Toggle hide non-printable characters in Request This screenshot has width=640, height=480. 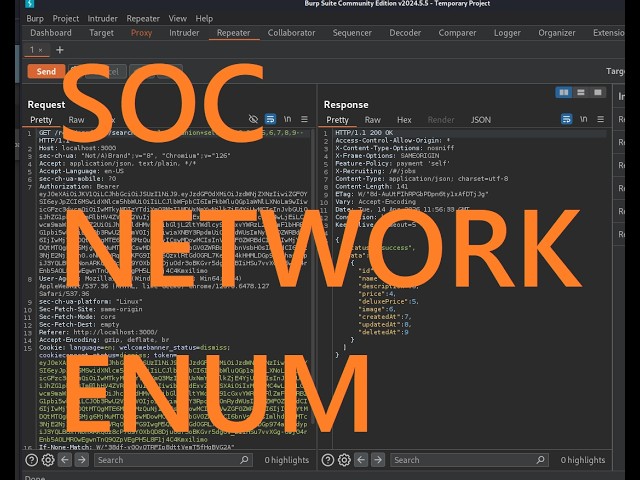pyautogui.click(x=253, y=119)
